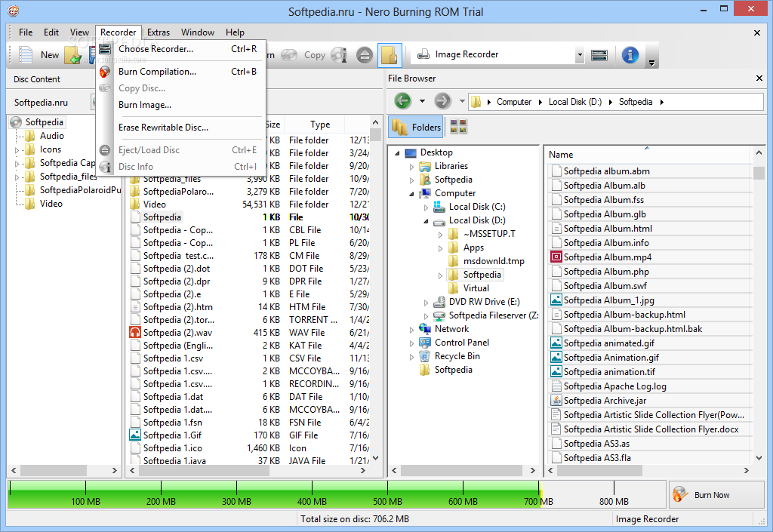The height and width of the screenshot is (532, 773).
Task: Switch to thumbnail view icon
Action: click(458, 127)
